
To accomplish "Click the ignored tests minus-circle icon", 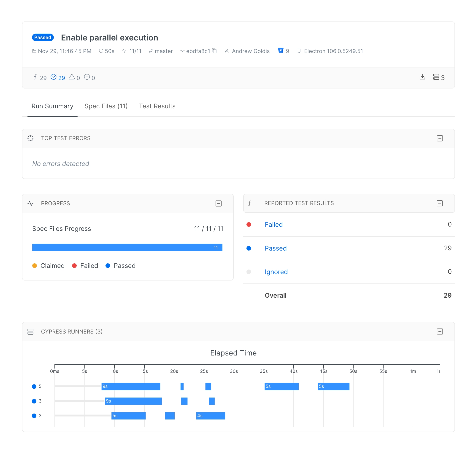I will (x=87, y=77).
